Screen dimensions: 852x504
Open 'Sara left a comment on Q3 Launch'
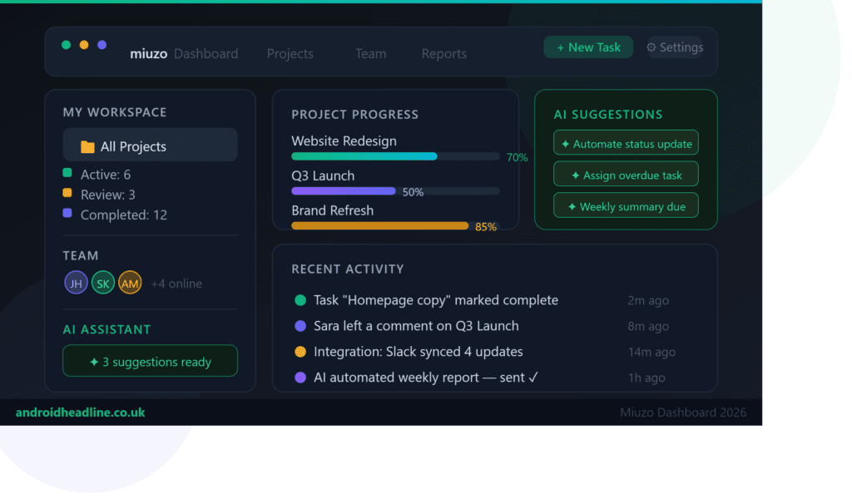(416, 326)
